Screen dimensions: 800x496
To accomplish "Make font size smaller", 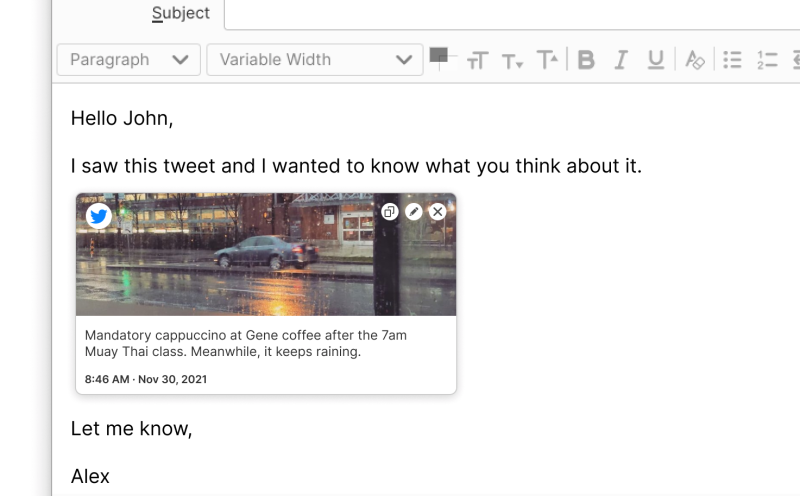I will click(512, 61).
